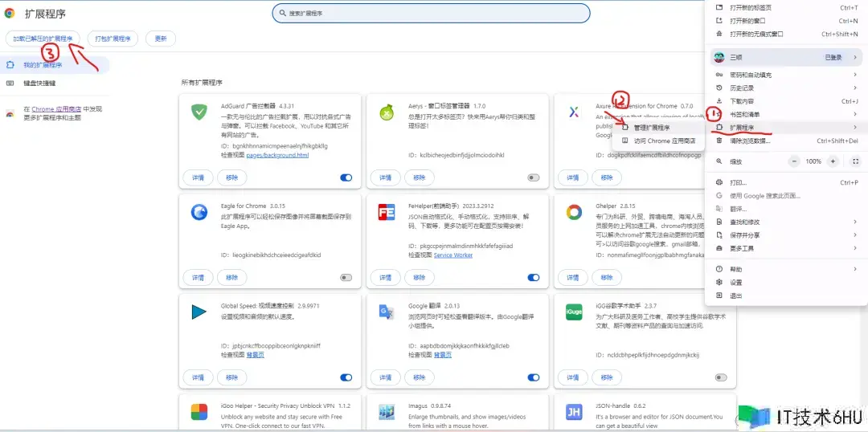Expand the 密码和自动填充 submenu arrow
The width and height of the screenshot is (868, 432).
coord(855,75)
